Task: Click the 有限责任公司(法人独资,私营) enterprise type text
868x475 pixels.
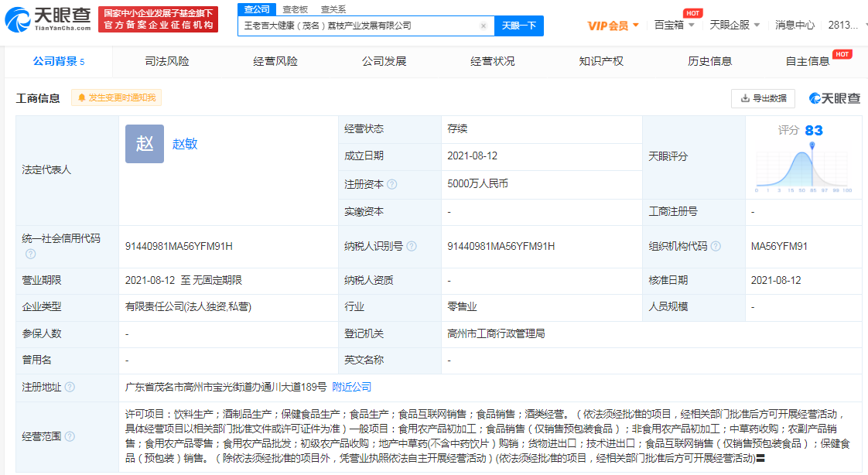Action: click(x=188, y=306)
